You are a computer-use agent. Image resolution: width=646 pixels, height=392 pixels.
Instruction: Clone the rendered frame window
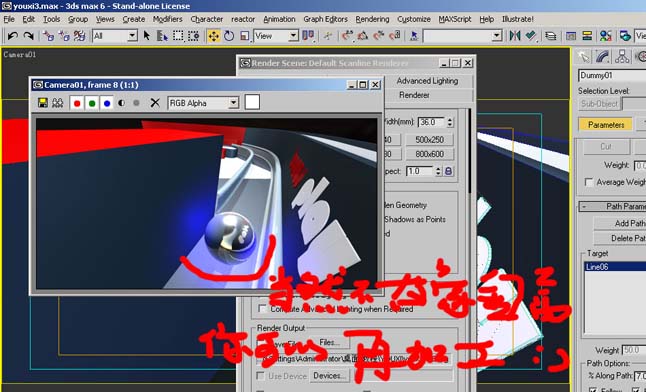(57, 103)
